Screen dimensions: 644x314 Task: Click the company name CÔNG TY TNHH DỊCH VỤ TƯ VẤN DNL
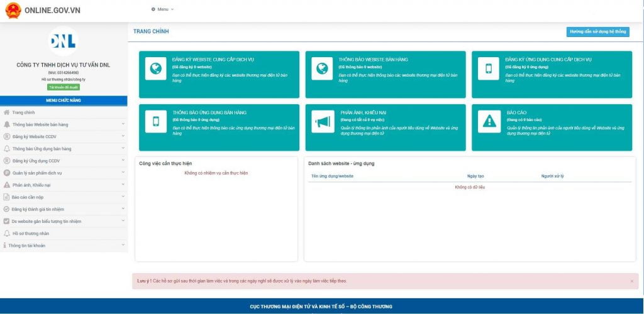coord(64,65)
